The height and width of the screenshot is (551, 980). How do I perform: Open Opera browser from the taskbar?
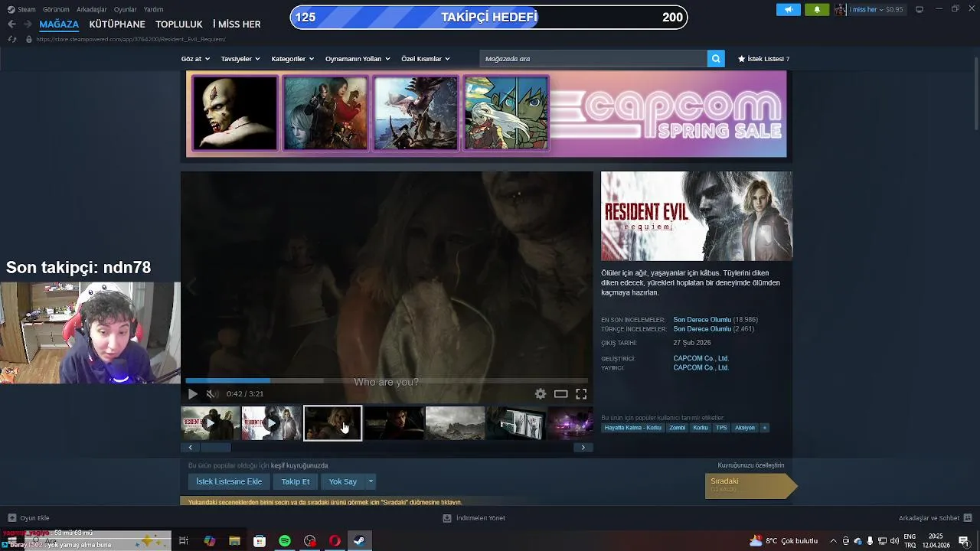tap(335, 541)
